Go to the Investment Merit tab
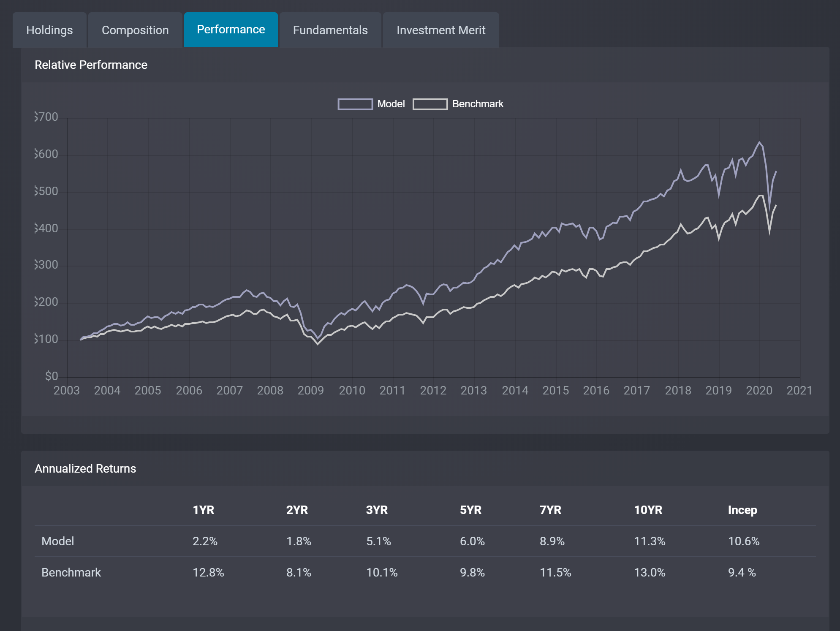The image size is (840, 631). tap(441, 30)
